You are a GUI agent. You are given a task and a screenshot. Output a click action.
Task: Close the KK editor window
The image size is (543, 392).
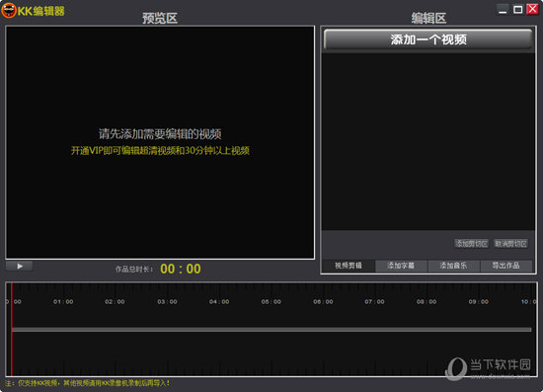(x=532, y=9)
